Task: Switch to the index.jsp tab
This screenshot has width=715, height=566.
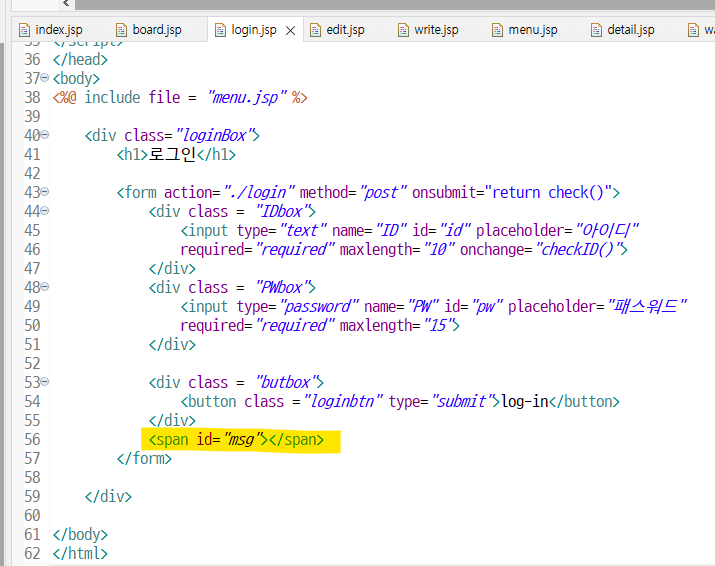Action: [51, 30]
